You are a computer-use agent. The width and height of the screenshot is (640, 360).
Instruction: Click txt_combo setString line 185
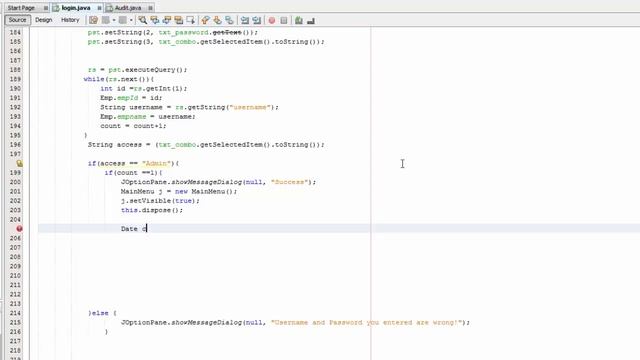pos(206,42)
